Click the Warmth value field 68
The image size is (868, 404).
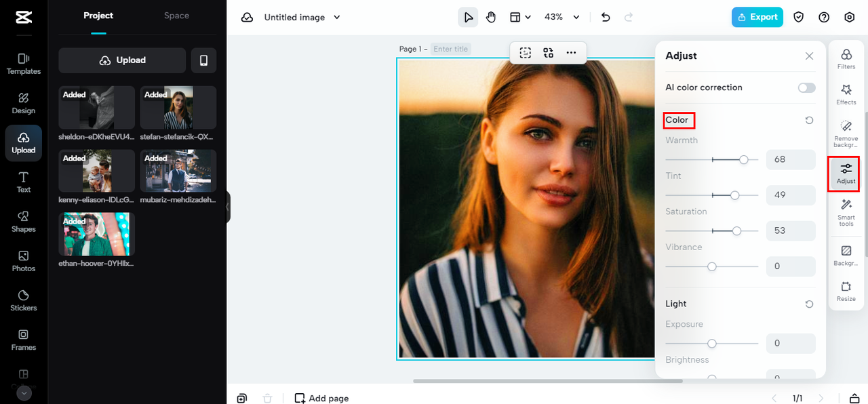tap(791, 159)
